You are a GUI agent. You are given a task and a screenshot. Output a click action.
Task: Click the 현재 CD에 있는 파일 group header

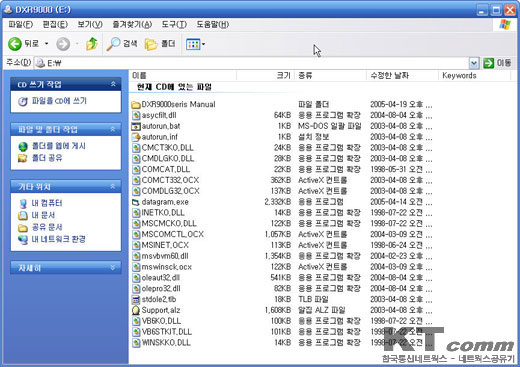(x=174, y=87)
